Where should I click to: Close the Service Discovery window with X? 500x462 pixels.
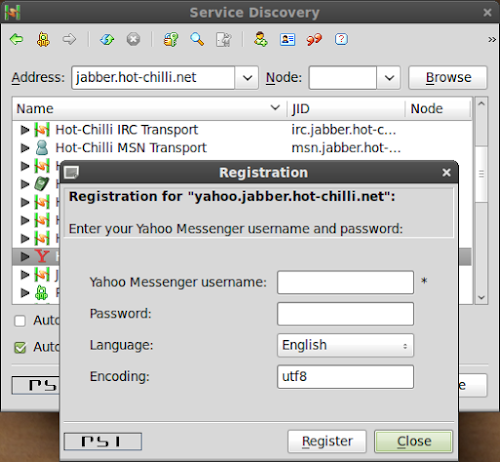tap(487, 12)
